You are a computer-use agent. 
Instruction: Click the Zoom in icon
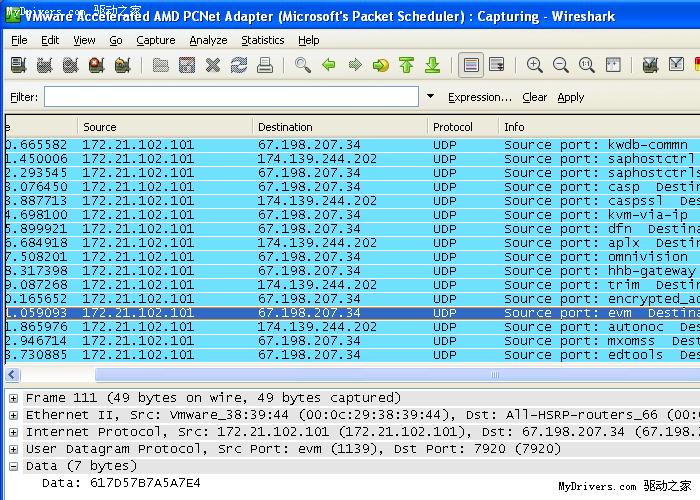535,66
